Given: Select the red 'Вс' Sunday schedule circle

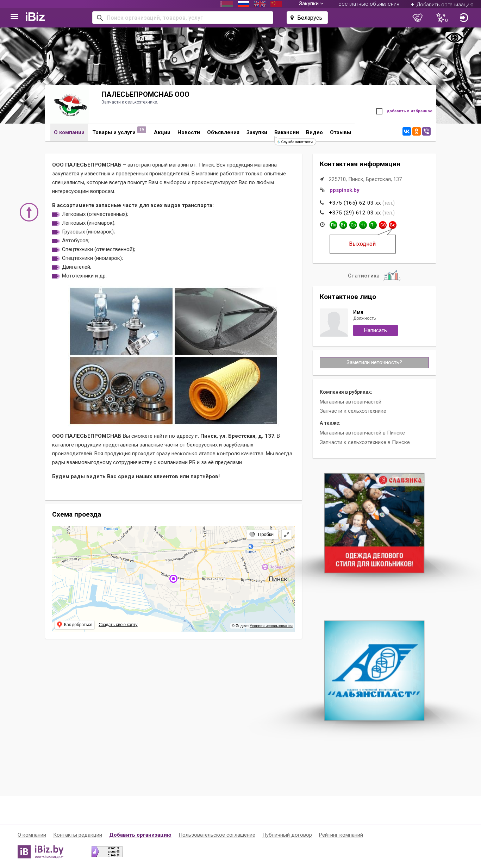Looking at the screenshot, I should [393, 225].
